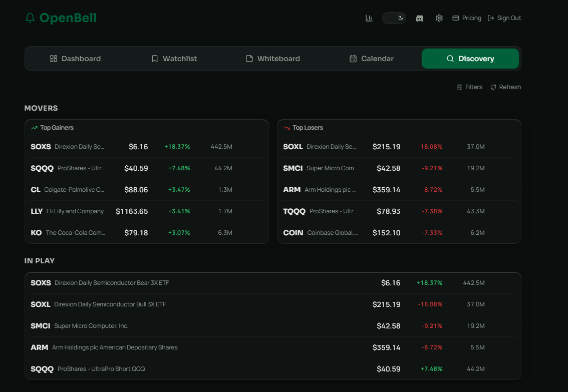The width and height of the screenshot is (568, 392).
Task: Open SQQQ in Top Gainers
Action: pos(147,168)
